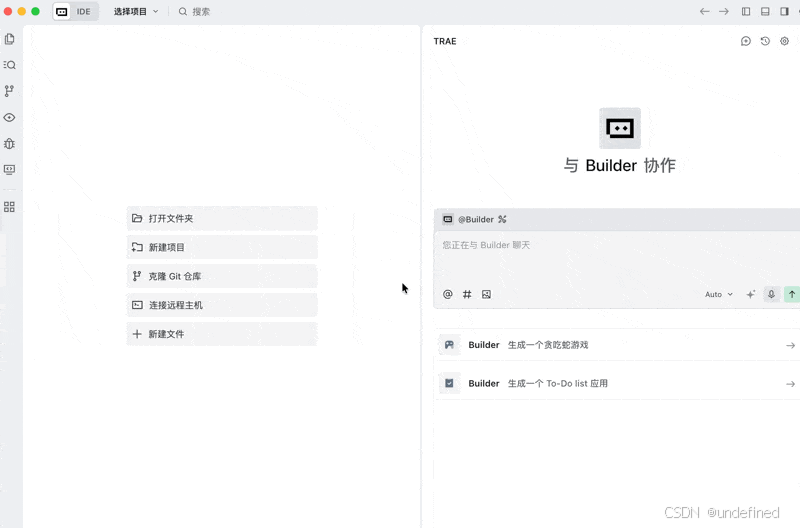Go forward with the right arrow
The width and height of the screenshot is (800, 528).
coord(724,11)
